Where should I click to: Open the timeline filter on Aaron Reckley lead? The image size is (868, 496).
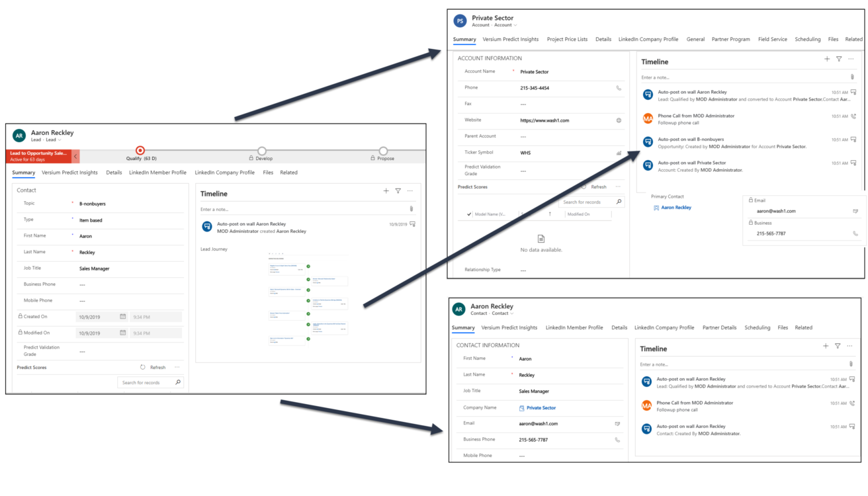tap(398, 191)
